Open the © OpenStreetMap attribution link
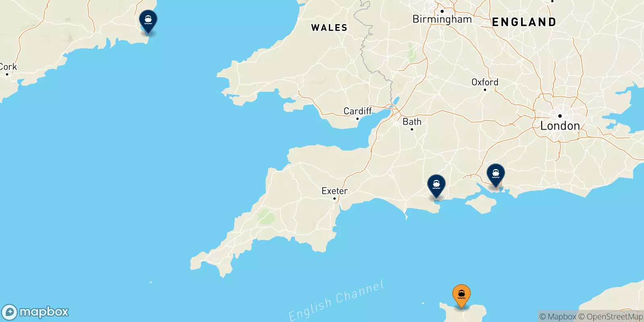644x322 pixels. pos(611,317)
